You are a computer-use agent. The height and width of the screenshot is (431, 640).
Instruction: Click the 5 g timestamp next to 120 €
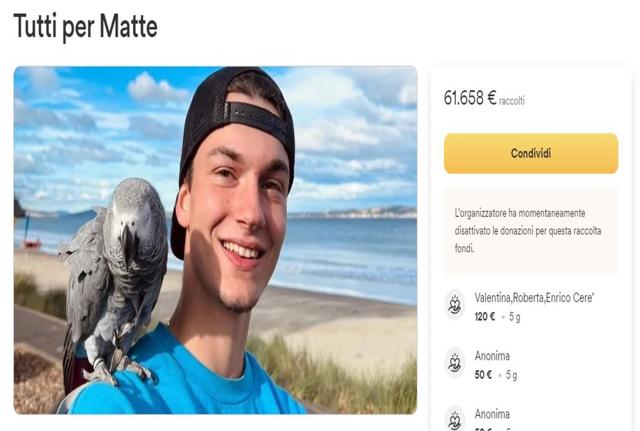click(x=514, y=317)
